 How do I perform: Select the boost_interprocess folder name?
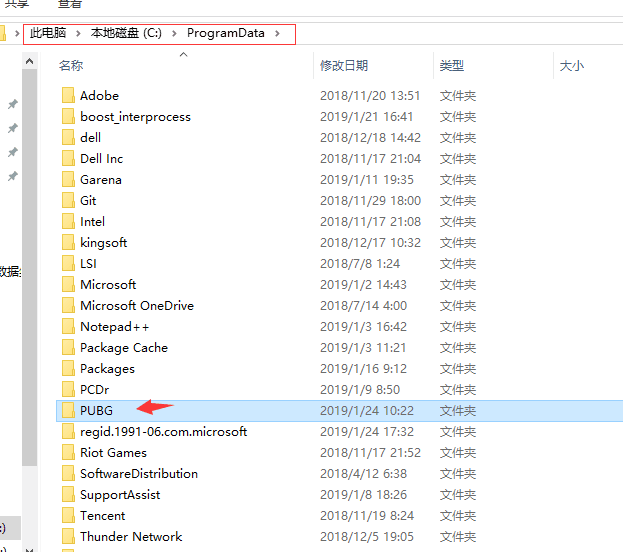click(135, 117)
